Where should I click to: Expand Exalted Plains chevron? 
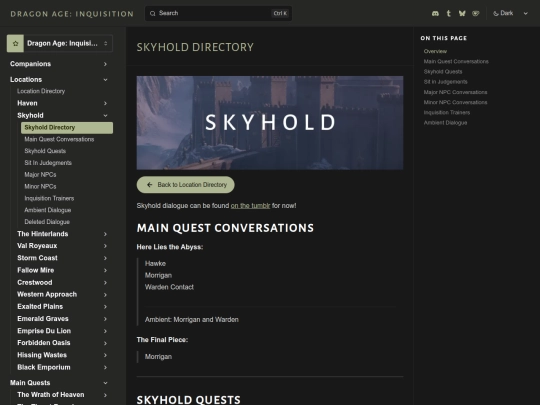[105, 307]
